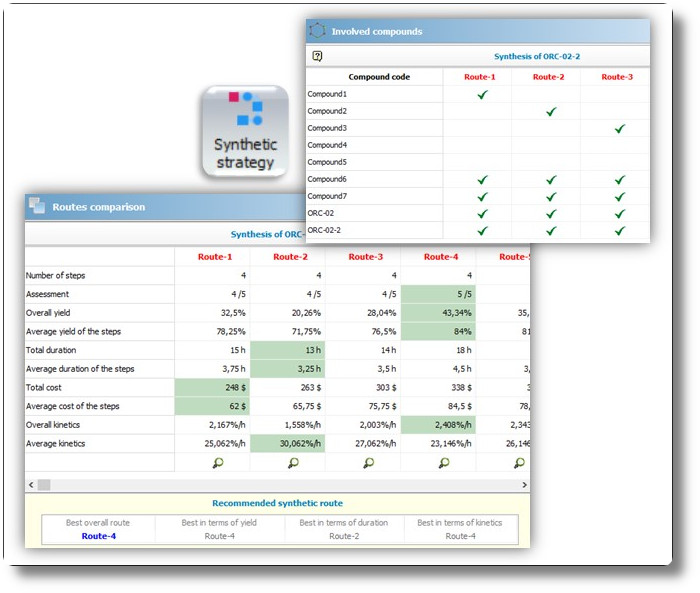Click the Involved compounds hexagon icon
Image resolution: width=700 pixels, height=593 pixels.
pos(317,31)
